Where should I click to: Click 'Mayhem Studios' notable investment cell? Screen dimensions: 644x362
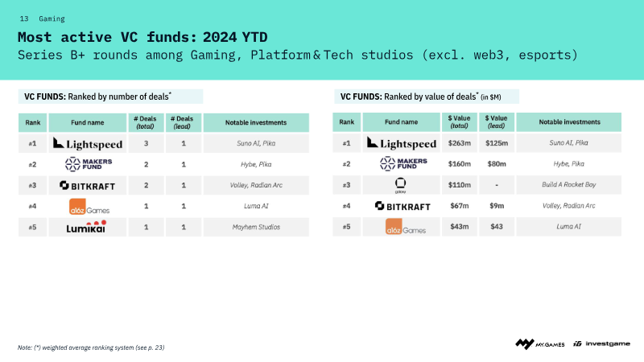tap(256, 227)
